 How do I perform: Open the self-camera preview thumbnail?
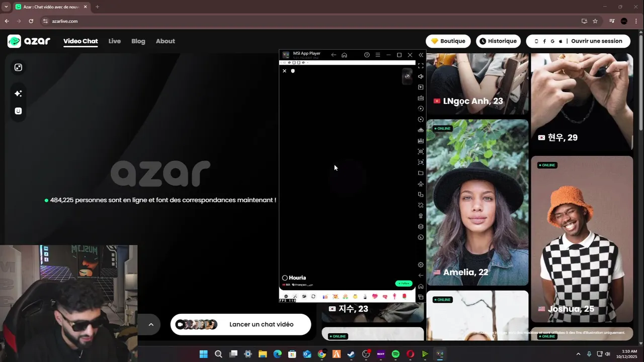(407, 76)
